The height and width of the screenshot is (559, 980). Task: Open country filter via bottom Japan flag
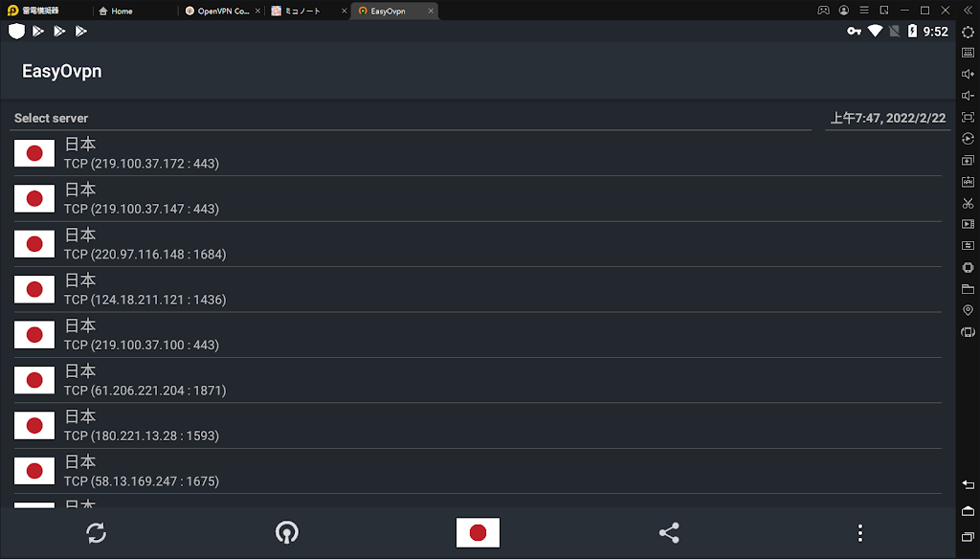[479, 533]
